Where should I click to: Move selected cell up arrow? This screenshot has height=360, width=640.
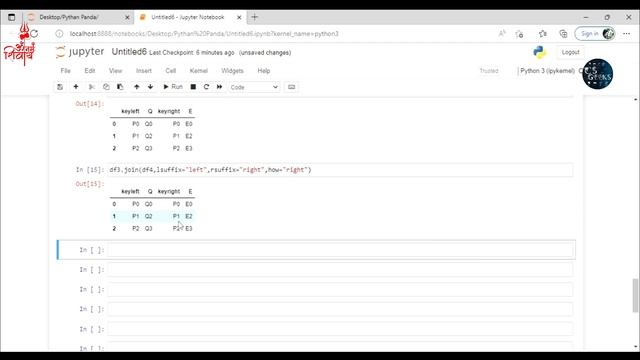point(137,87)
